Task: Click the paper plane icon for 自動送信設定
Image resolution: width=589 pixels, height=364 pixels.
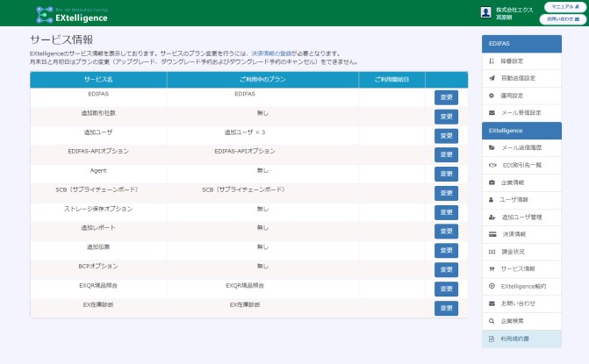Action: pyautogui.click(x=492, y=78)
